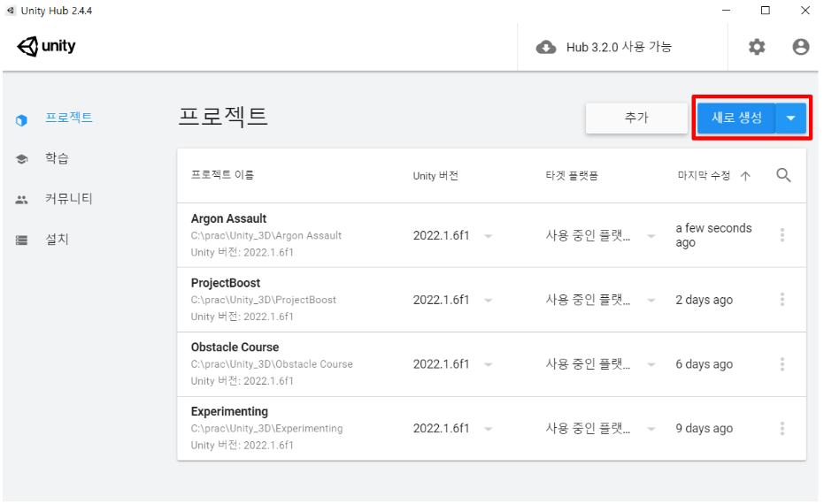Image resolution: width=824 pixels, height=504 pixels.
Task: Click the 추가 button
Action: pos(636,118)
